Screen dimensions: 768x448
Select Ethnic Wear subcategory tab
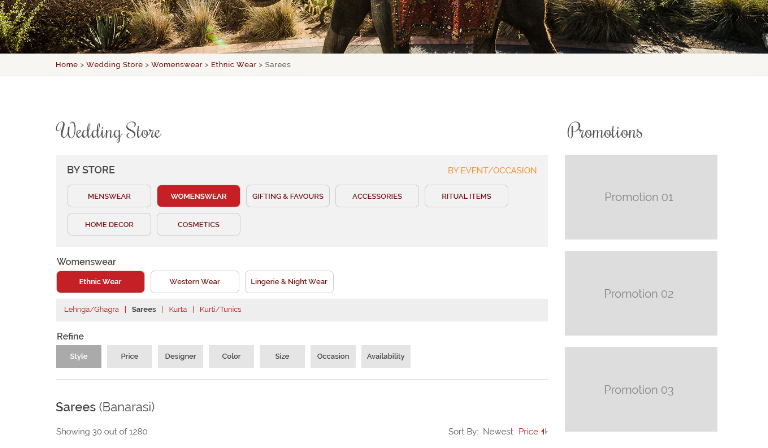pyautogui.click(x=100, y=282)
